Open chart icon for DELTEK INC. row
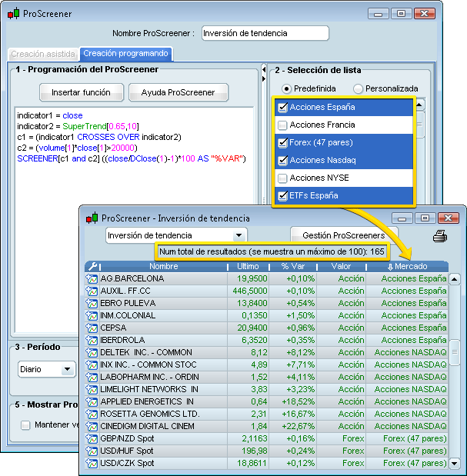Screen dimensions: 467x476 pyautogui.click(x=92, y=352)
